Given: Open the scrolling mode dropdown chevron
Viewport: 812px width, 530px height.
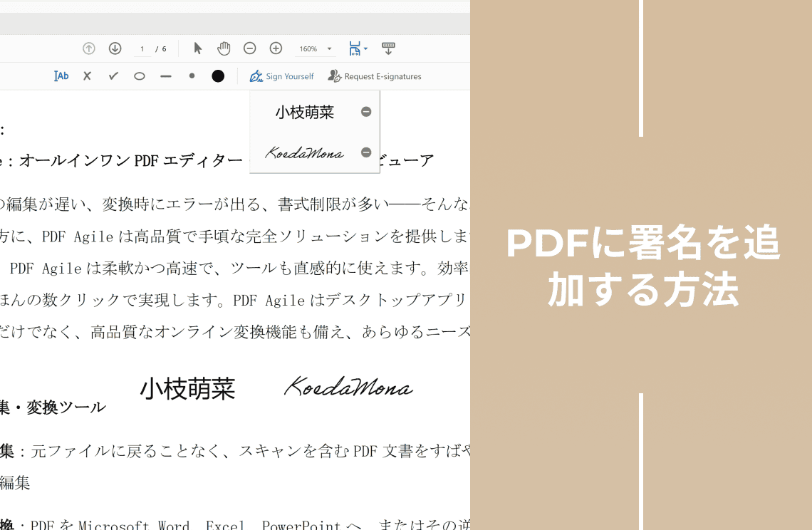Looking at the screenshot, I should (x=365, y=48).
